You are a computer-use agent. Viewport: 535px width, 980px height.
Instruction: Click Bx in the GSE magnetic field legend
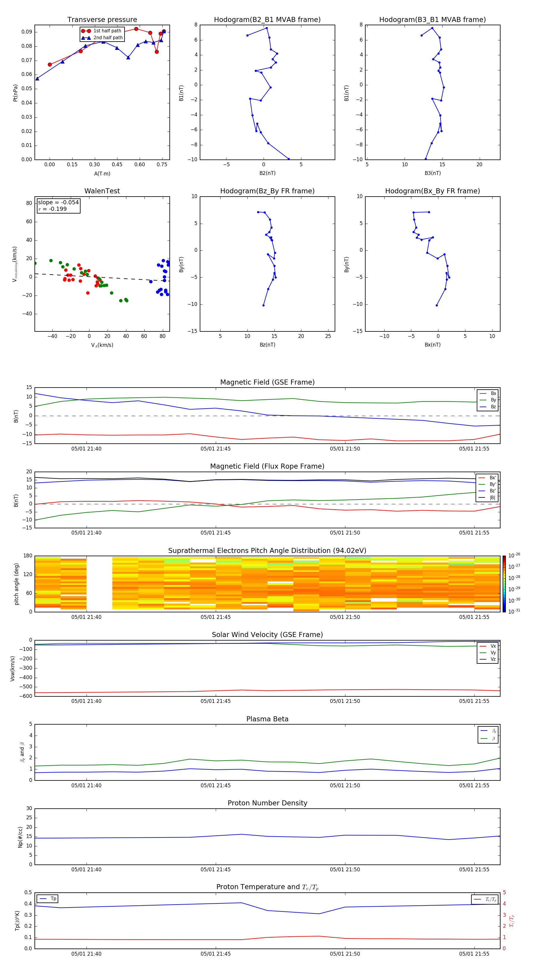coord(488,393)
